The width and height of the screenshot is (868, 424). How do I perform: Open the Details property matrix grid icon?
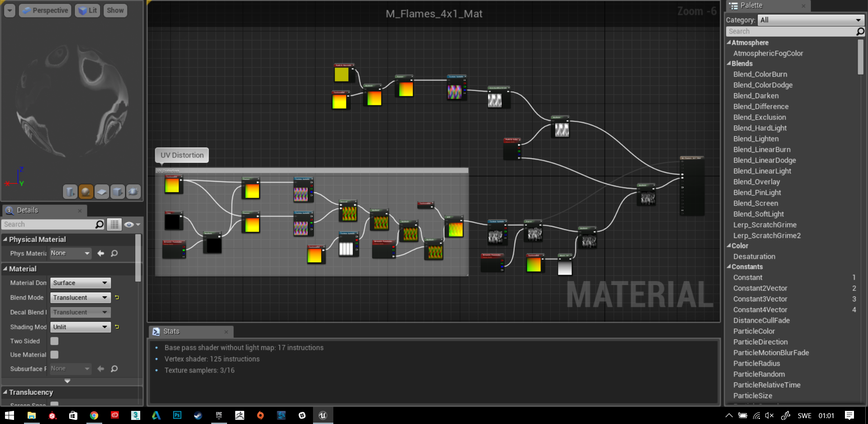click(114, 224)
